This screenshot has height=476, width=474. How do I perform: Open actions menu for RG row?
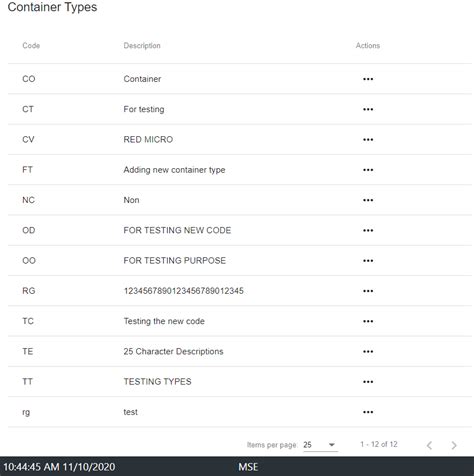(x=368, y=291)
